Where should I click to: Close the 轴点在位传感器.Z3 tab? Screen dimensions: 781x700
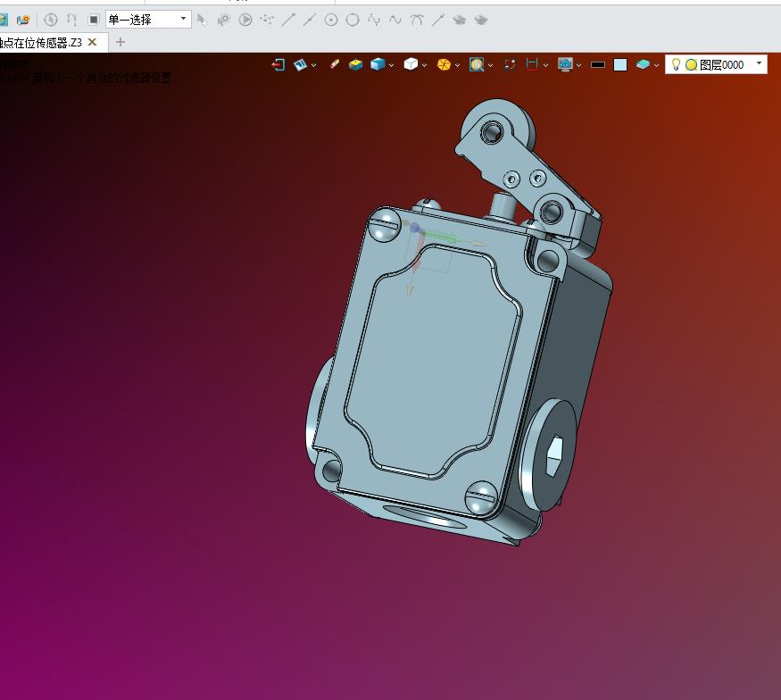coord(92,42)
